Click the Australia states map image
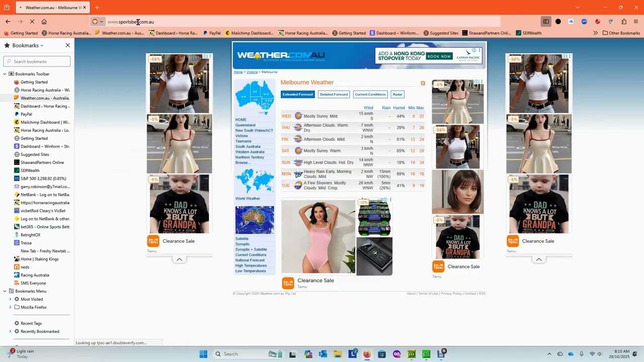 tap(255, 98)
